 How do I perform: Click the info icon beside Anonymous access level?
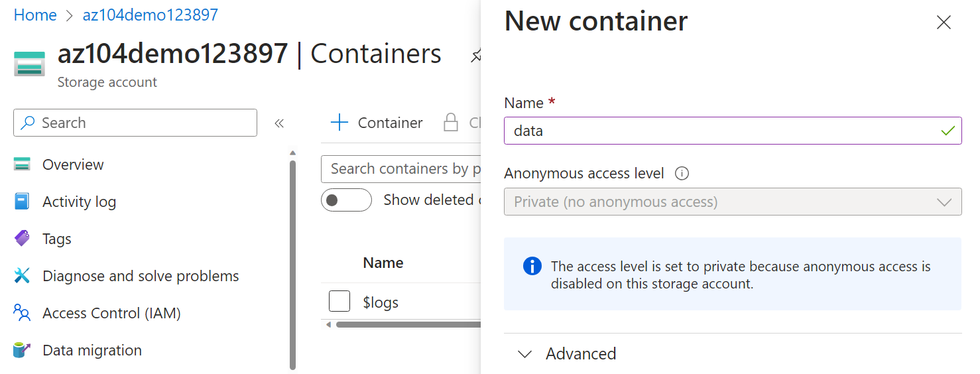point(682,174)
